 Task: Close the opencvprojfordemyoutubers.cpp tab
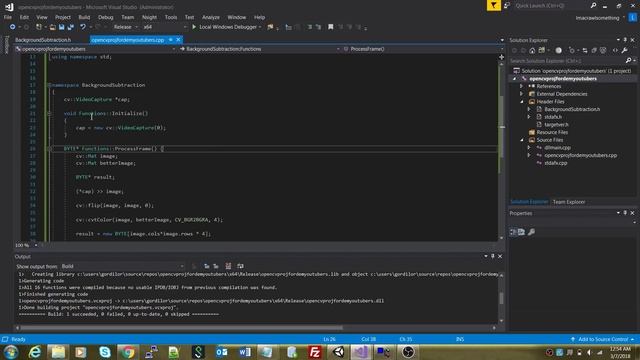tap(178, 40)
